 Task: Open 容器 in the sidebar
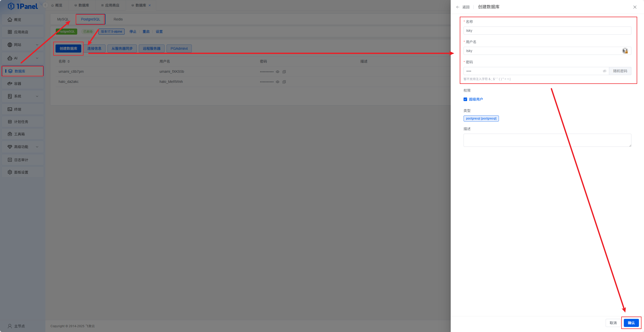23,84
